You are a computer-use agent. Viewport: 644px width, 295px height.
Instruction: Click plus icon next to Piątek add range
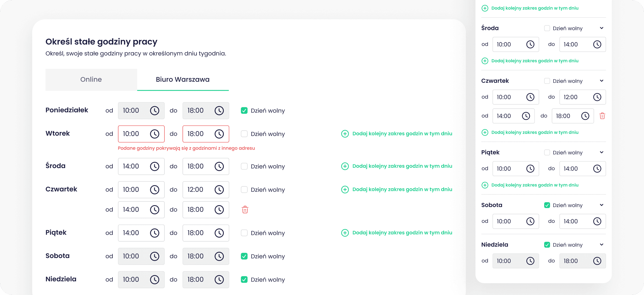[345, 233]
